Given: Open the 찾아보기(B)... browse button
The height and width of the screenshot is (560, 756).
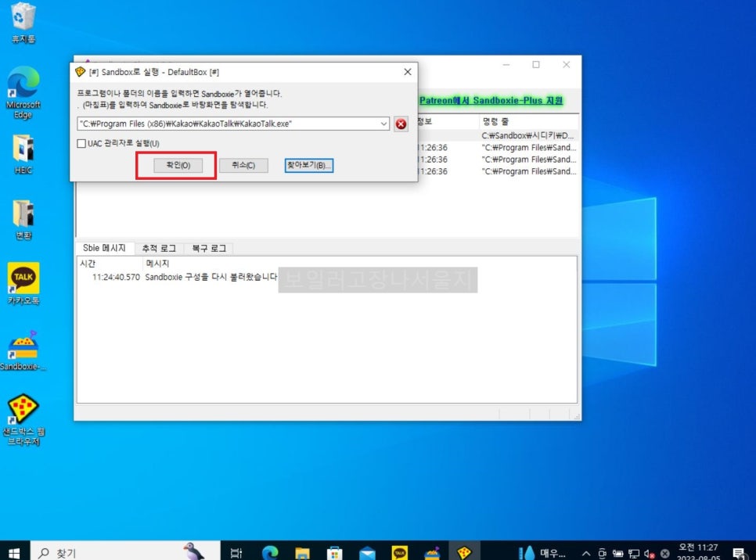Looking at the screenshot, I should (308, 165).
